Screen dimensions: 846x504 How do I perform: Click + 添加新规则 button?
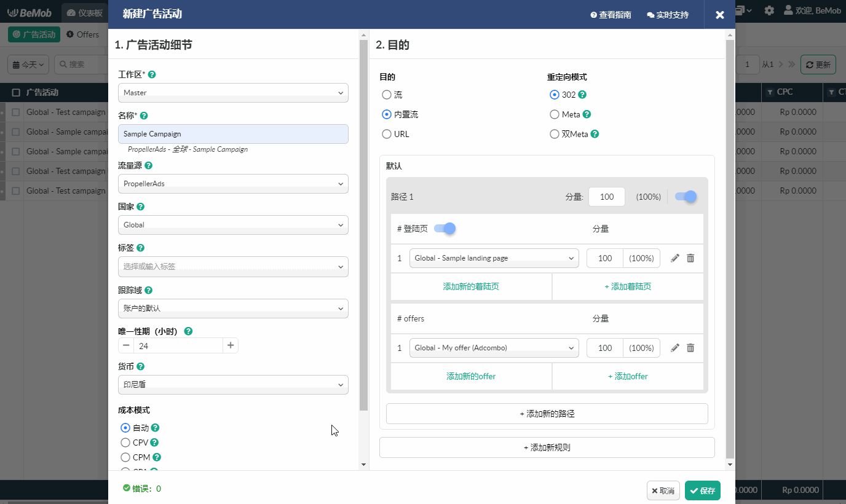(x=547, y=447)
